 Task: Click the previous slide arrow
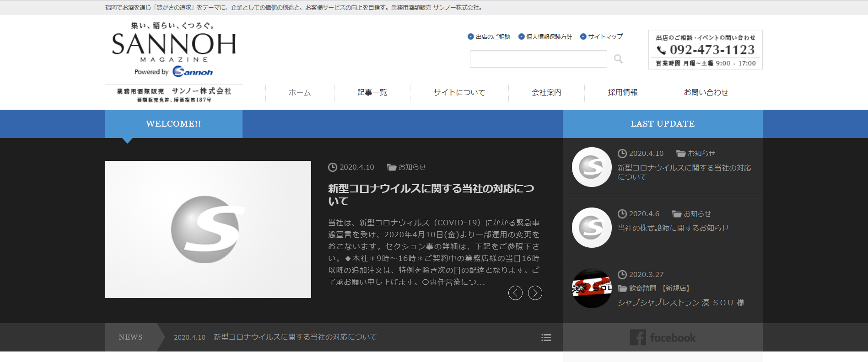tap(515, 293)
